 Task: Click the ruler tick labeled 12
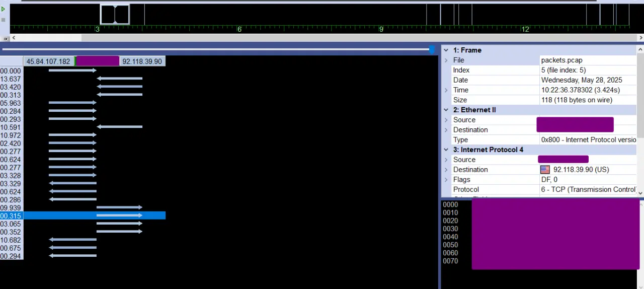pyautogui.click(x=525, y=29)
